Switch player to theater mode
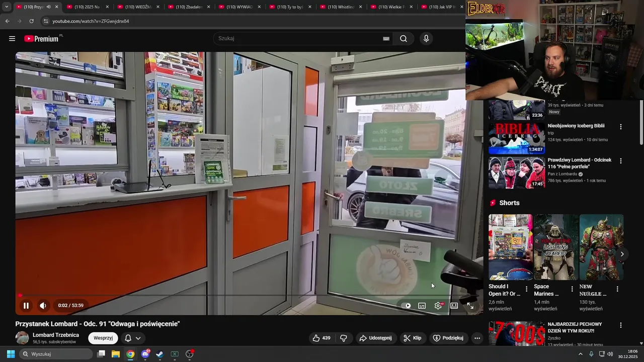644x362 pixels. (454, 306)
